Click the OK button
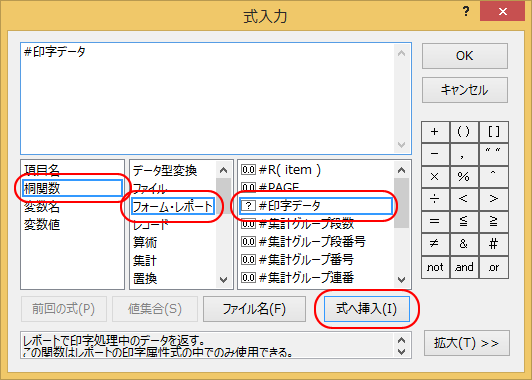This screenshot has width=532, height=380. [464, 56]
